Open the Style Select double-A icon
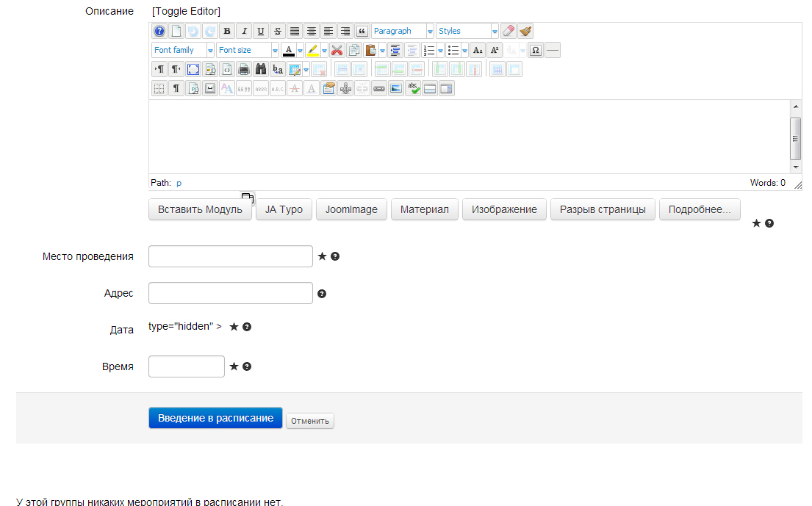 pyautogui.click(x=227, y=88)
